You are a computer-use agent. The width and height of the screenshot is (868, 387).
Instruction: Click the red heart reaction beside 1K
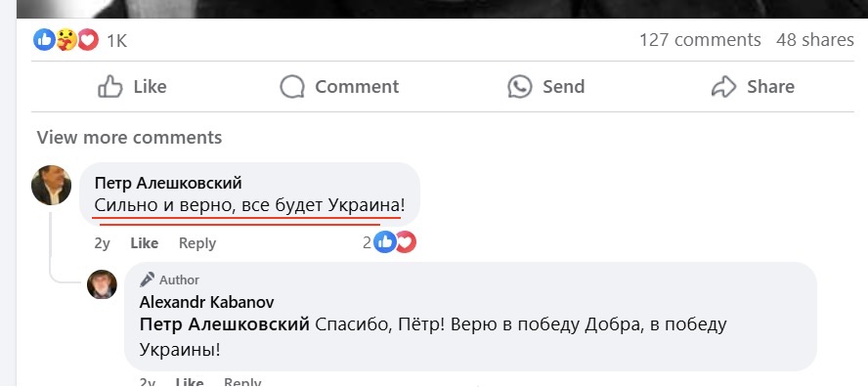click(87, 40)
